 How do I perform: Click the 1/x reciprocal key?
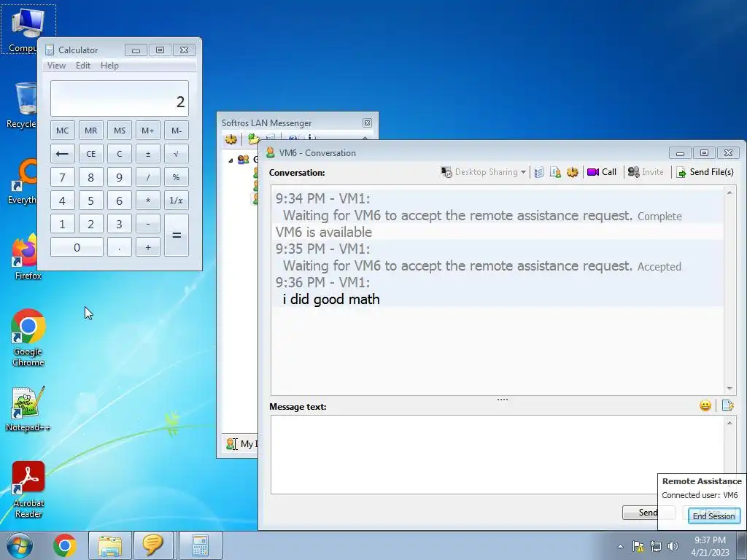pyautogui.click(x=177, y=201)
